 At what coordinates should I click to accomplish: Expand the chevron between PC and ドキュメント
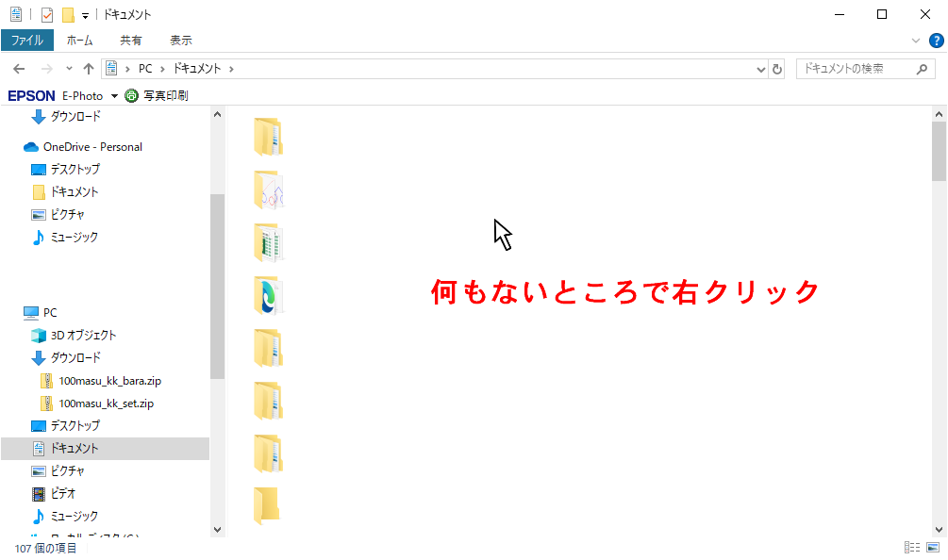click(162, 69)
